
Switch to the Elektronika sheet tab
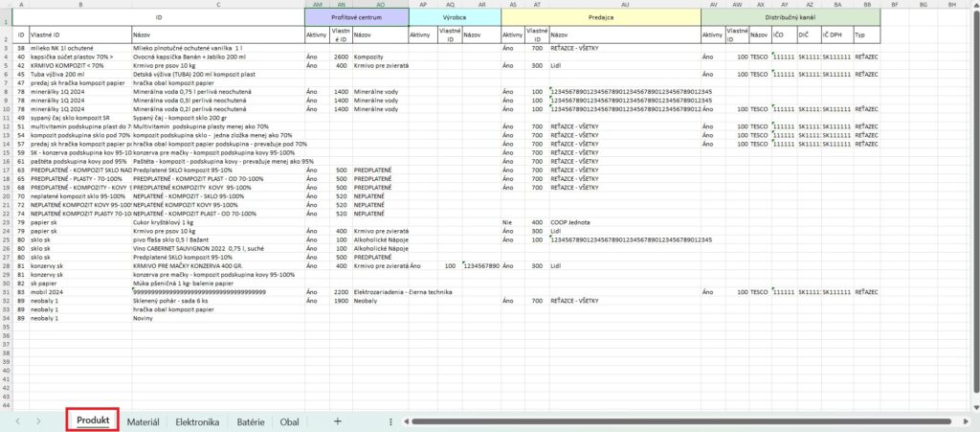click(x=198, y=421)
